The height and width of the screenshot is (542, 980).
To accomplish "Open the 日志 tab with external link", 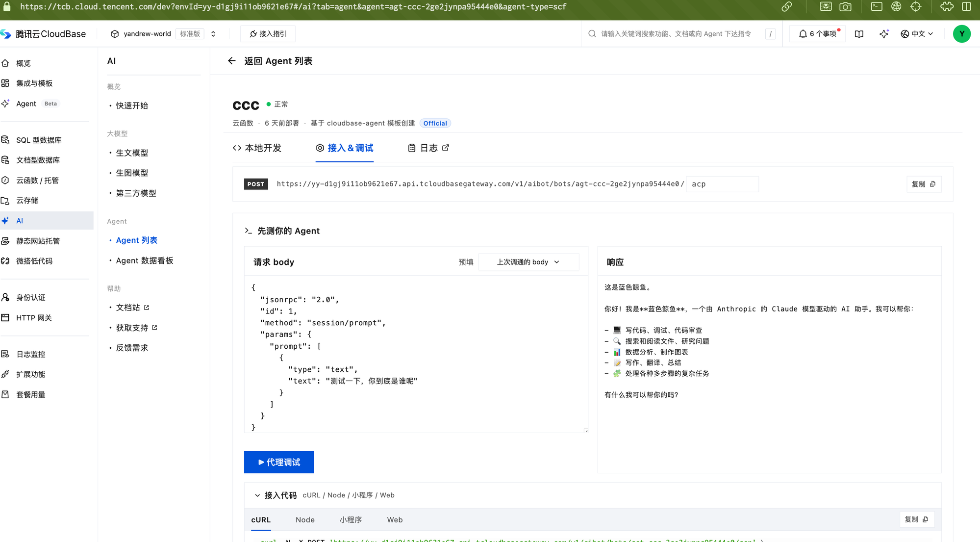I will (428, 148).
